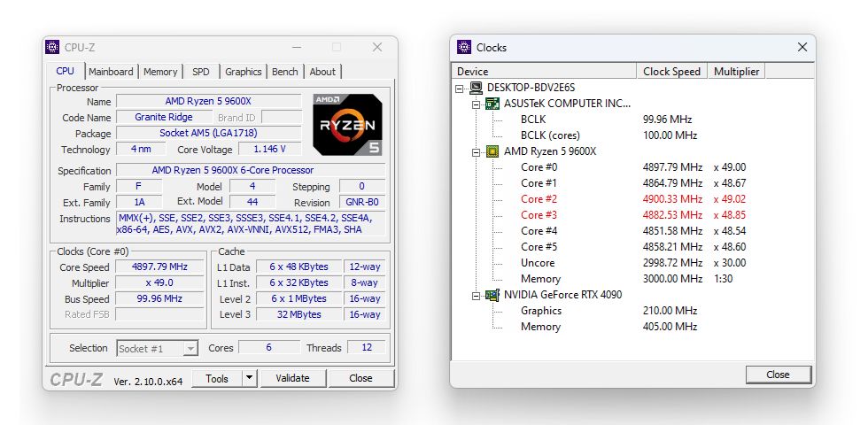Screen dimensions: 868x425
Task: Click the NVIDIA GeForce RTX 4090 card icon
Action: click(492, 295)
